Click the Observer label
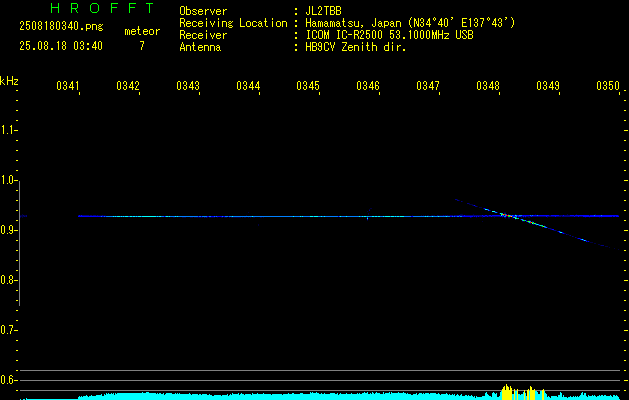Screen dimensions: 629x400 [203, 11]
